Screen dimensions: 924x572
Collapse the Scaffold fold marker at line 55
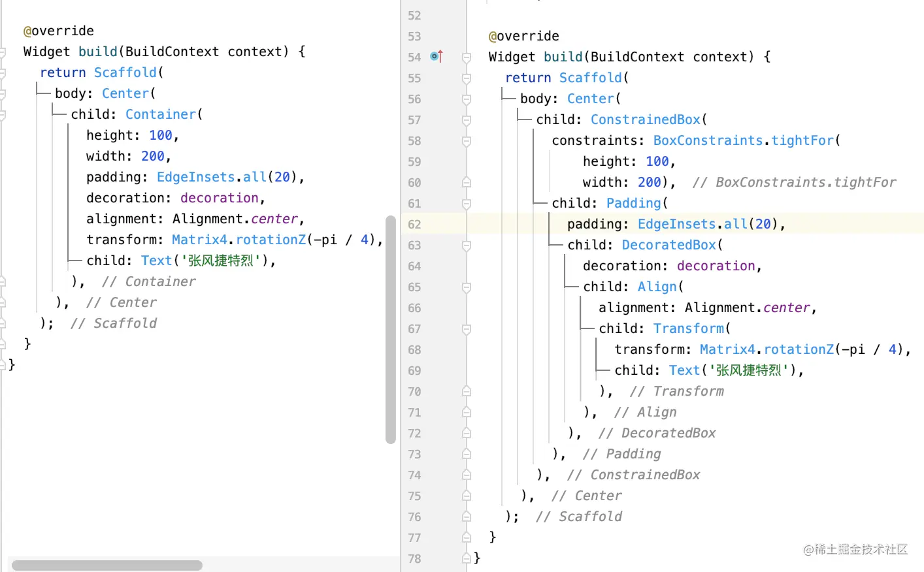click(467, 78)
